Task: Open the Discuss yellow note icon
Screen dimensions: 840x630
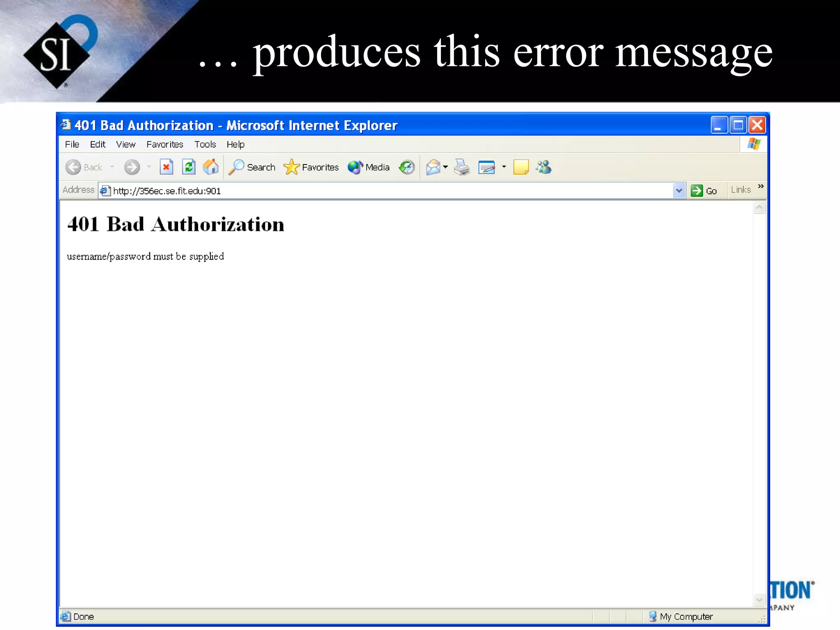Action: click(521, 167)
